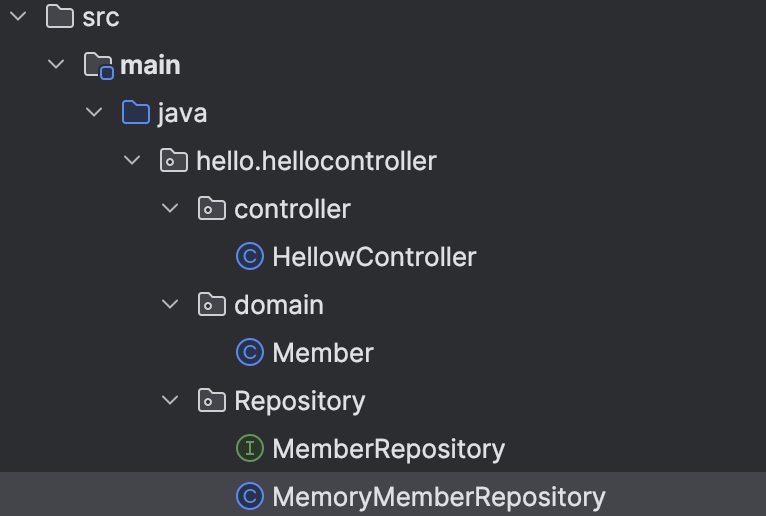Collapse the java folder chevron
Image resolution: width=766 pixels, height=516 pixels.
94,112
